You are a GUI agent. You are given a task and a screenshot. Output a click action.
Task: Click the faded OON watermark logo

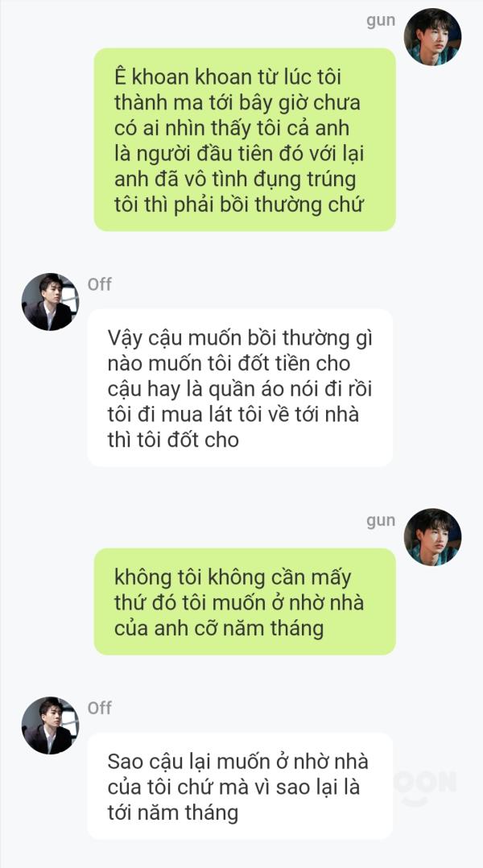tap(425, 786)
